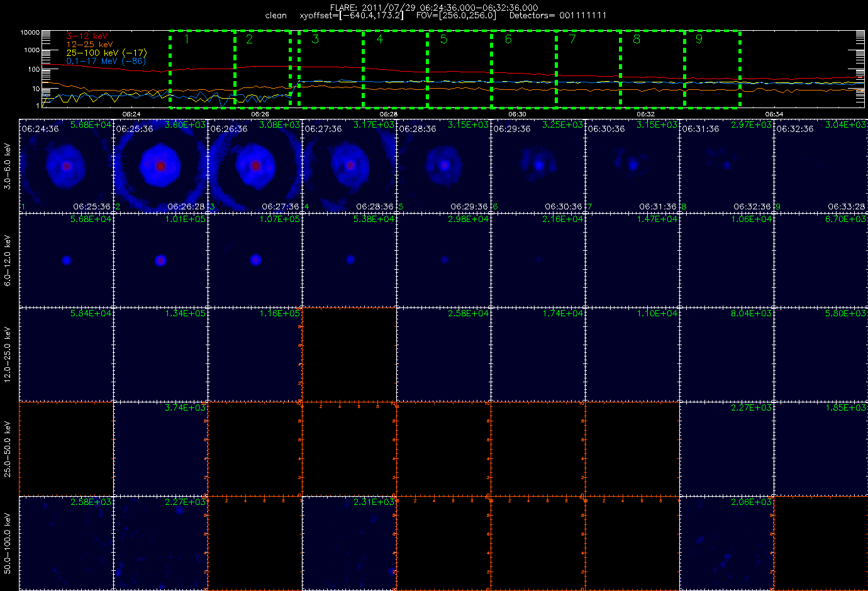The height and width of the screenshot is (591, 868).
Task: Click the xyoffset value in the header
Action: 352,15
